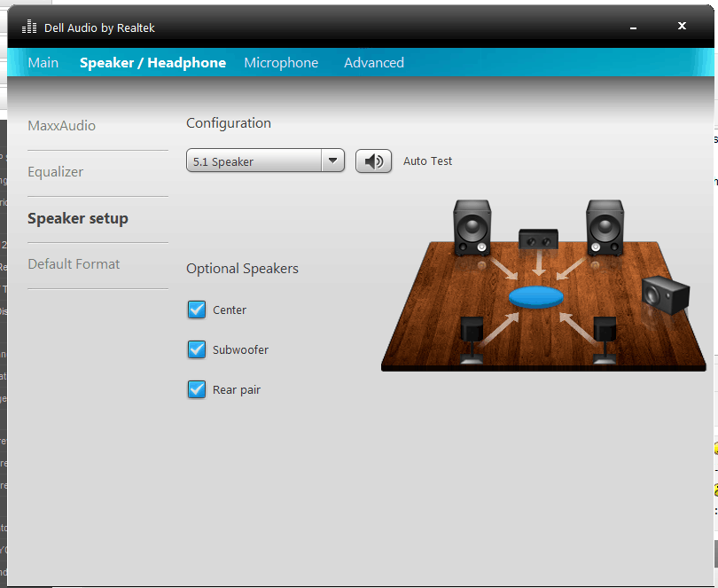Open the MaxxAudio sidebar section
This screenshot has height=588, width=718.
point(62,126)
